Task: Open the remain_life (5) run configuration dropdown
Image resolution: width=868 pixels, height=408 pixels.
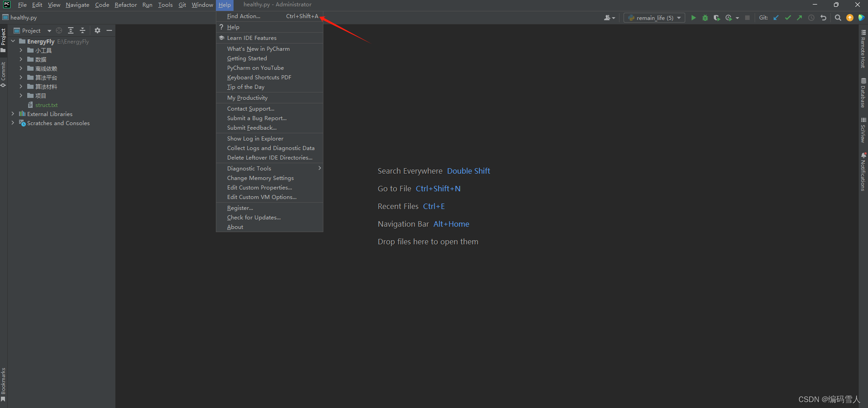Action: (x=654, y=18)
